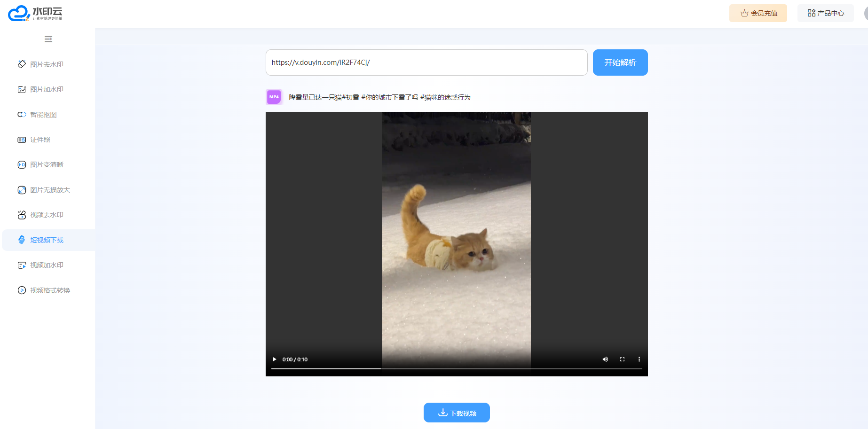Screen dimensions: 868x429
Task: Click the 证件照 ID card icon
Action: pos(22,140)
